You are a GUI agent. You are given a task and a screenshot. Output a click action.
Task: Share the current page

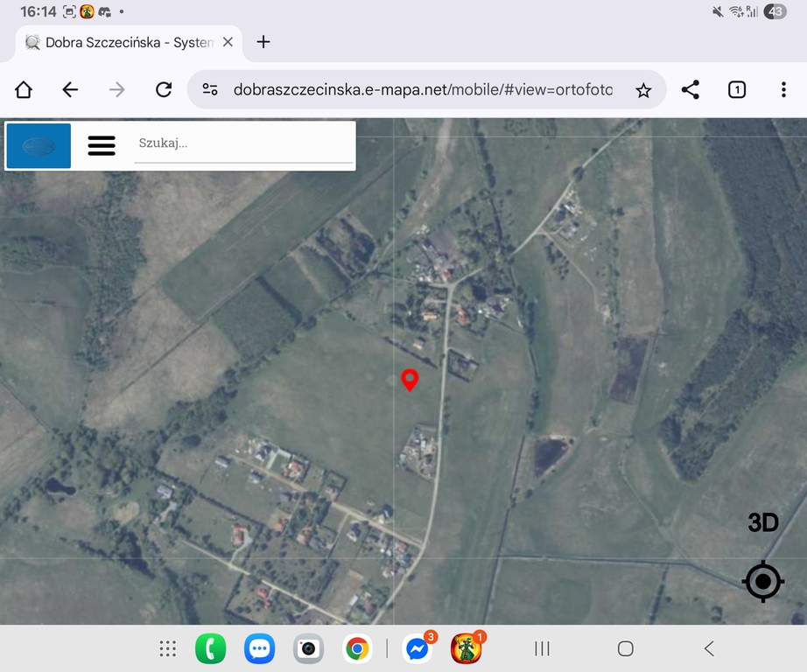click(691, 90)
